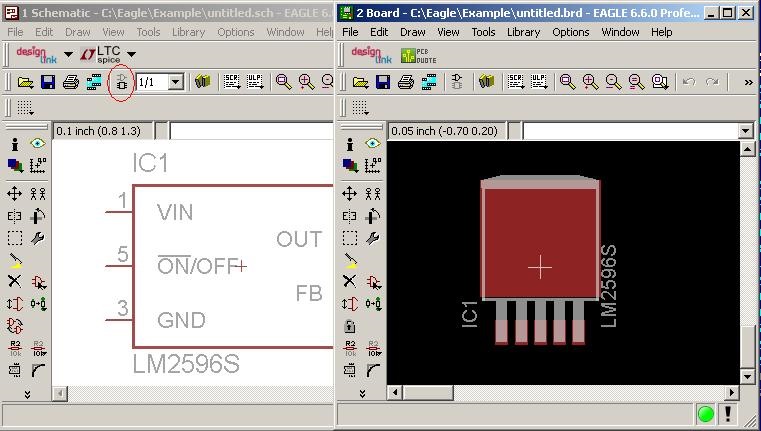The height and width of the screenshot is (431, 761).
Task: Select the Miter tool in Schematic sidebar
Action: click(x=38, y=370)
